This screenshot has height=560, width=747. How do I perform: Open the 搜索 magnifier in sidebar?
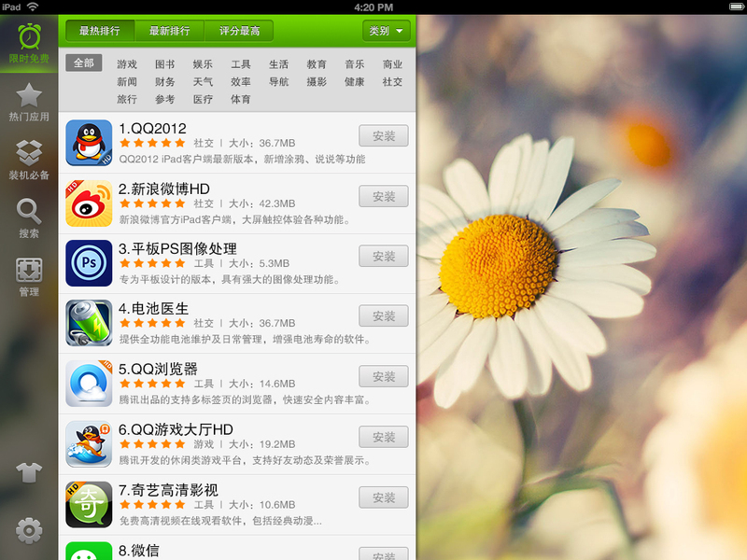point(29,218)
